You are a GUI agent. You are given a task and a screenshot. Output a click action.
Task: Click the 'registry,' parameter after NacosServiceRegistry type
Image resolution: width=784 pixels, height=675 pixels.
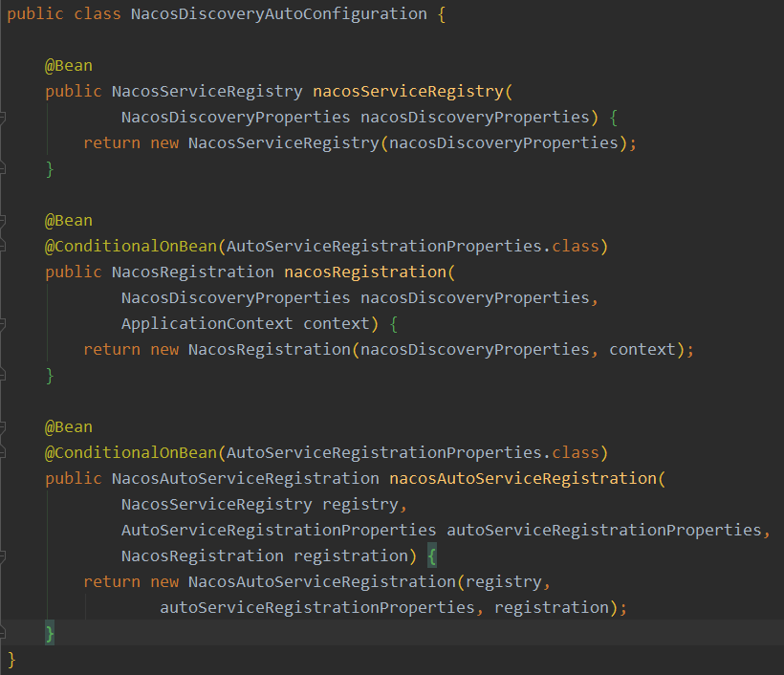coord(365,505)
